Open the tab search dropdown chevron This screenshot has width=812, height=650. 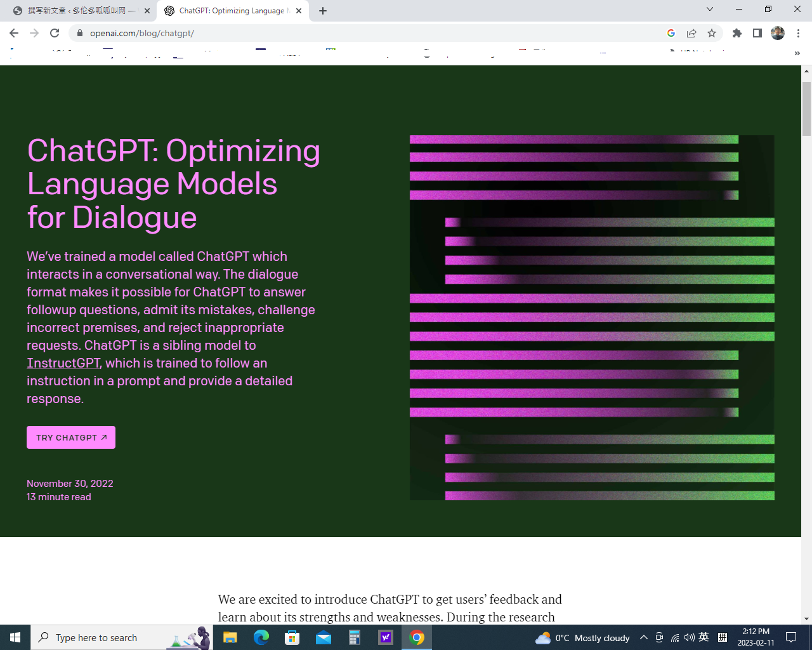pyautogui.click(x=710, y=9)
